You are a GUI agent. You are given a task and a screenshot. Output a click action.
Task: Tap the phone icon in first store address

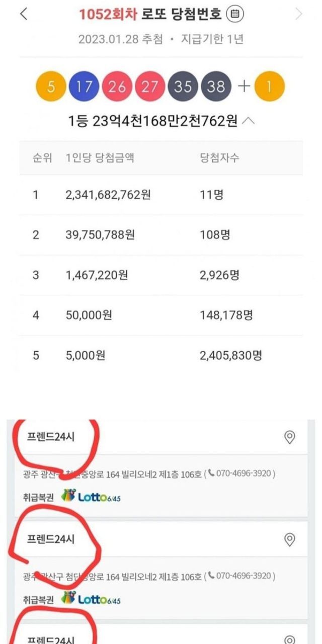(211, 473)
